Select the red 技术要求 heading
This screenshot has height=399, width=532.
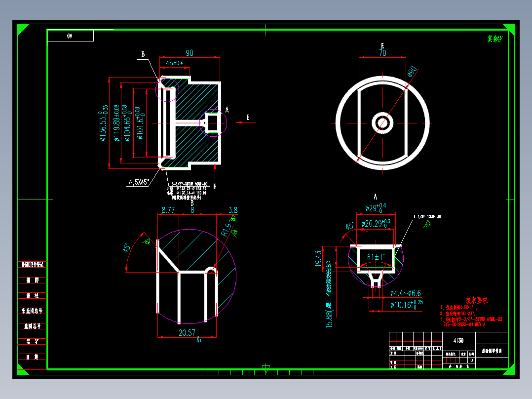click(x=476, y=300)
